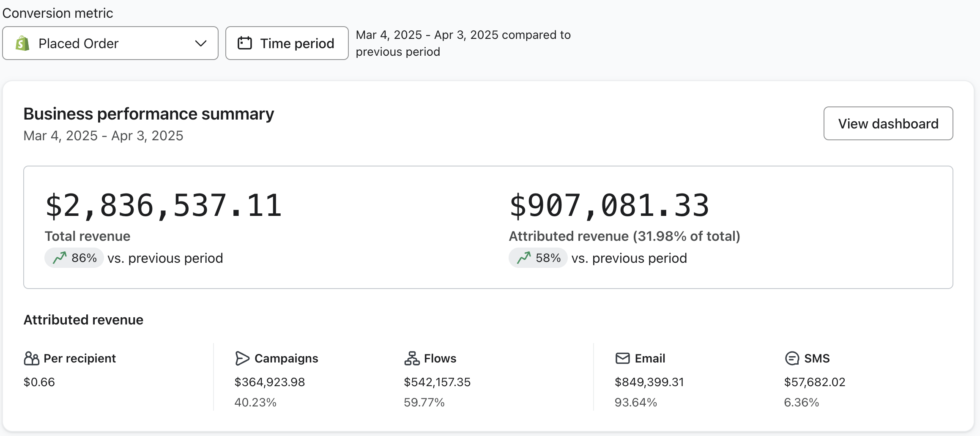Click the Conversion metric label
The image size is (980, 436).
point(58,13)
